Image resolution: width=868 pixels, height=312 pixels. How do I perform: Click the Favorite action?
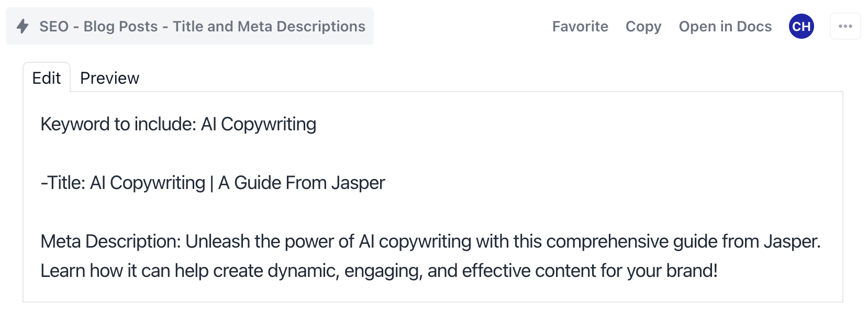[x=580, y=26]
